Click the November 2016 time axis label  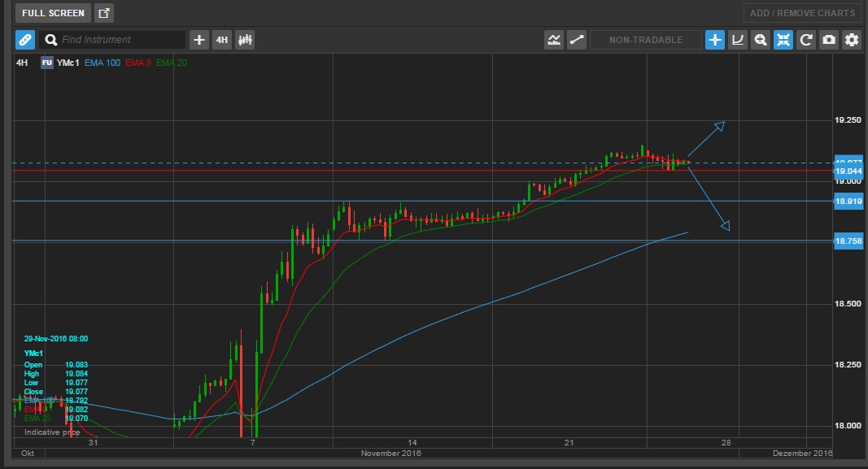pos(390,454)
